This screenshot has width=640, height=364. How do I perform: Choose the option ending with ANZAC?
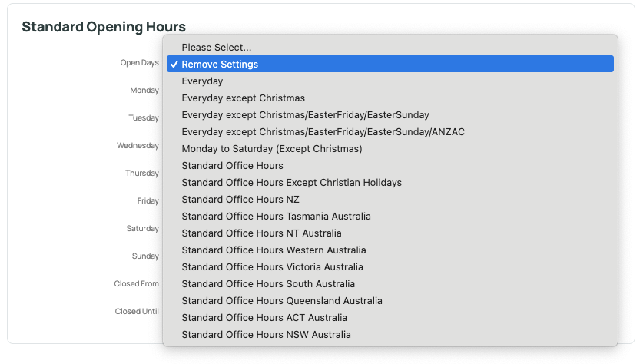390,132
